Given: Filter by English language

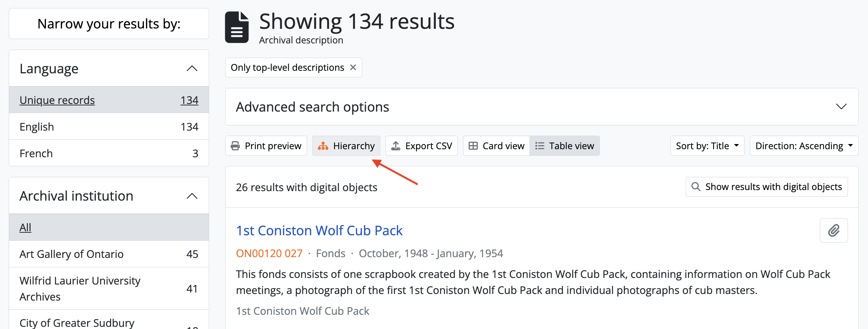Looking at the screenshot, I should 37,127.
